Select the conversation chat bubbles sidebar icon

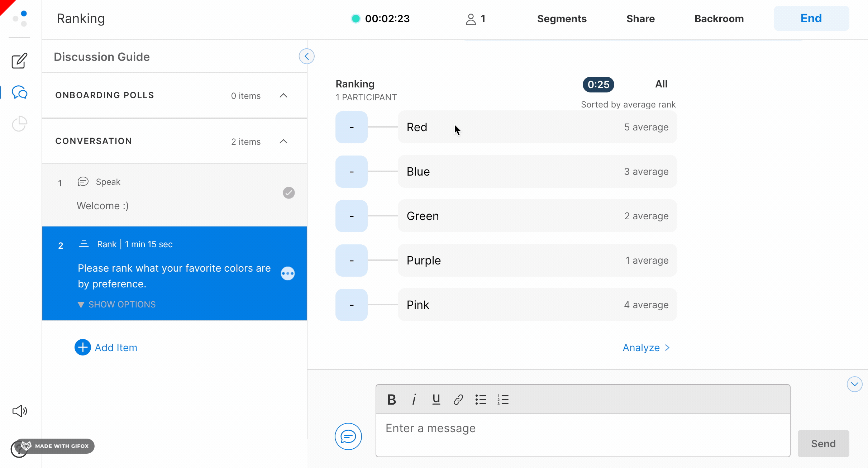20,92
